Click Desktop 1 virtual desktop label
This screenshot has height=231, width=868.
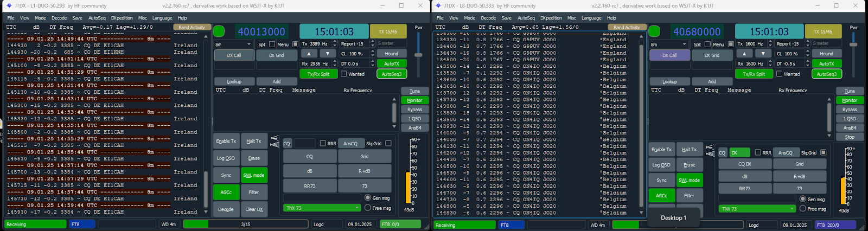[674, 218]
